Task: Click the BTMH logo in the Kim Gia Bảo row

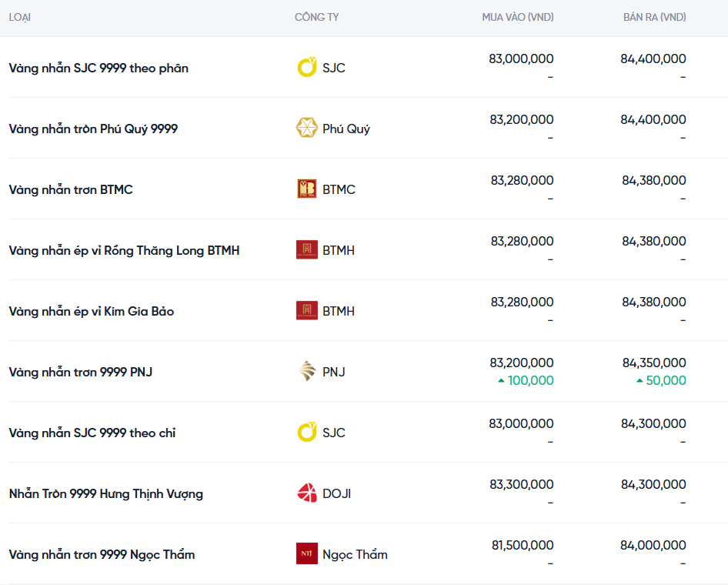Action: [307, 311]
